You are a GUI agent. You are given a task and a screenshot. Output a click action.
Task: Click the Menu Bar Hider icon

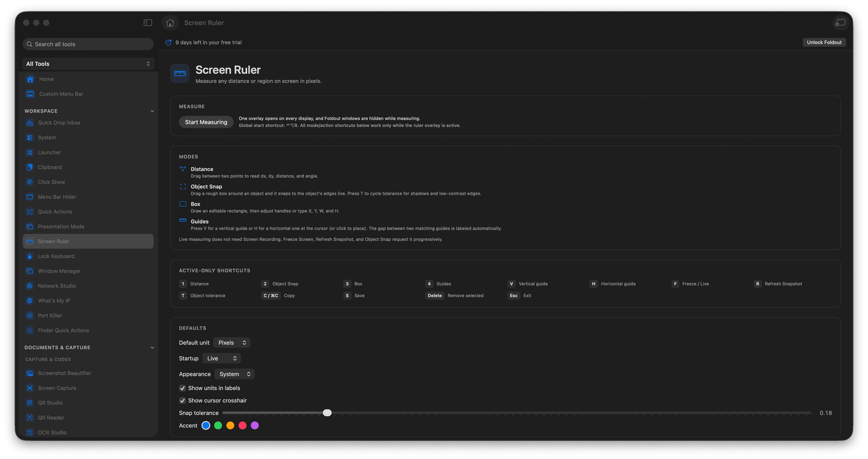point(30,197)
